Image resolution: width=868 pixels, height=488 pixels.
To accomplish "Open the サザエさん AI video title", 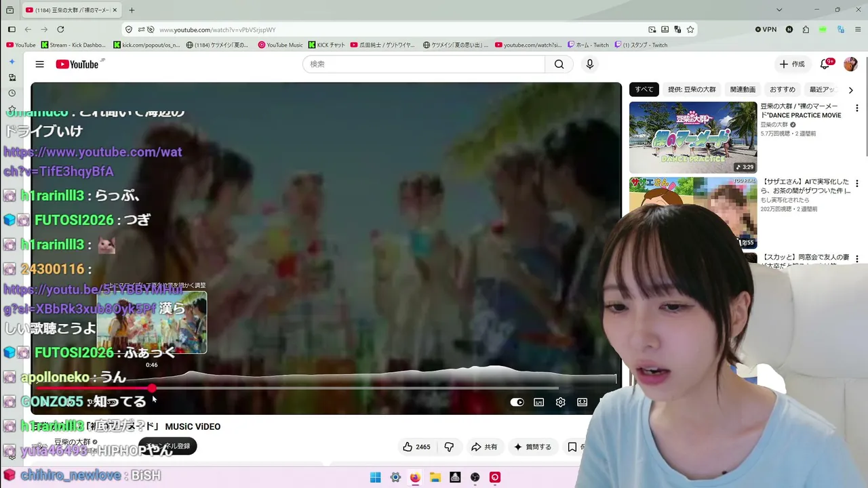I will [x=806, y=186].
